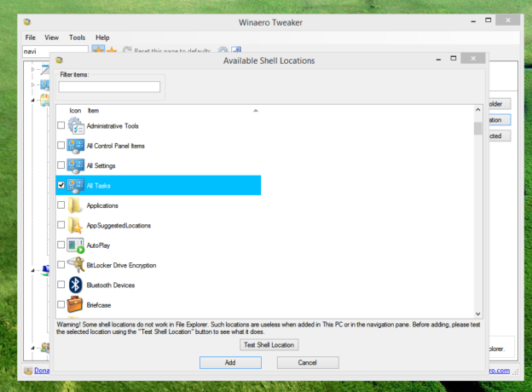Select the AutoPlay label
Viewport: 532px width, 392px height.
98,245
